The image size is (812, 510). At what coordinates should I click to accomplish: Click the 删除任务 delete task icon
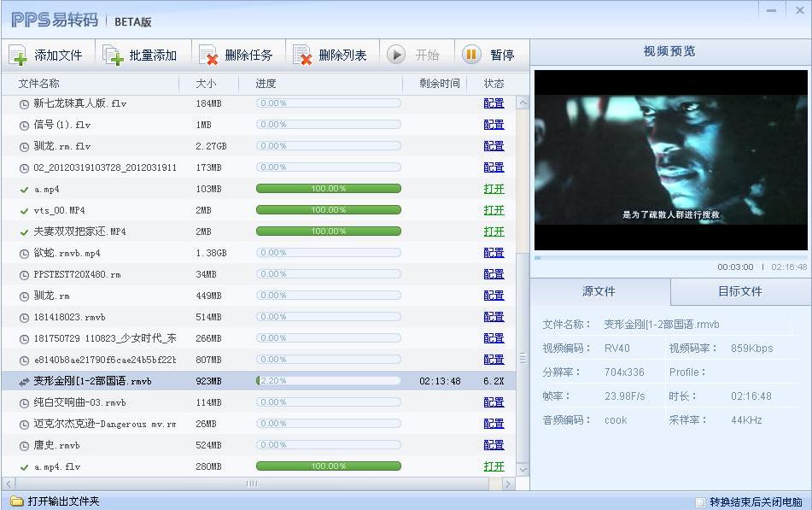pyautogui.click(x=208, y=56)
